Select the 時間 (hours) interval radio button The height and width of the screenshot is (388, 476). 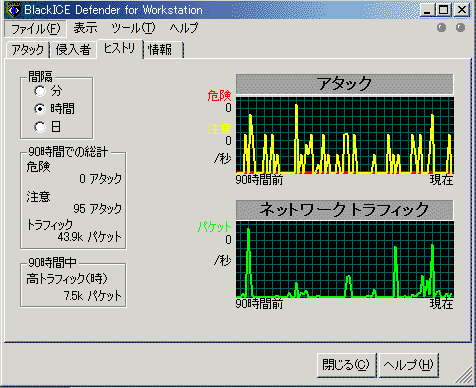click(40, 109)
